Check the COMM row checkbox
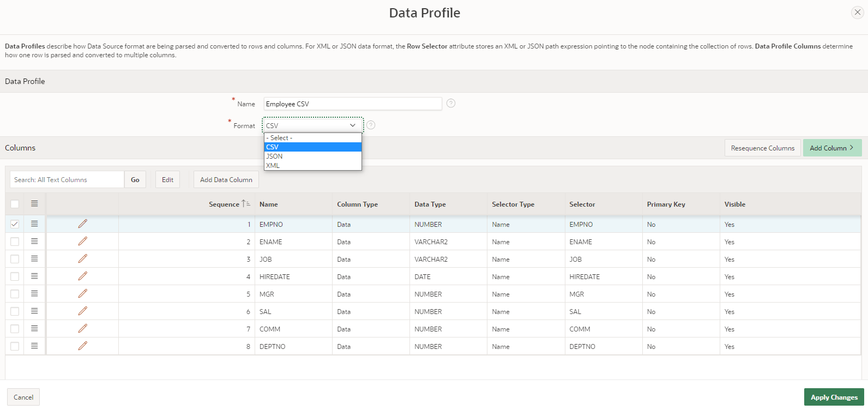This screenshot has height=410, width=868. coord(15,329)
